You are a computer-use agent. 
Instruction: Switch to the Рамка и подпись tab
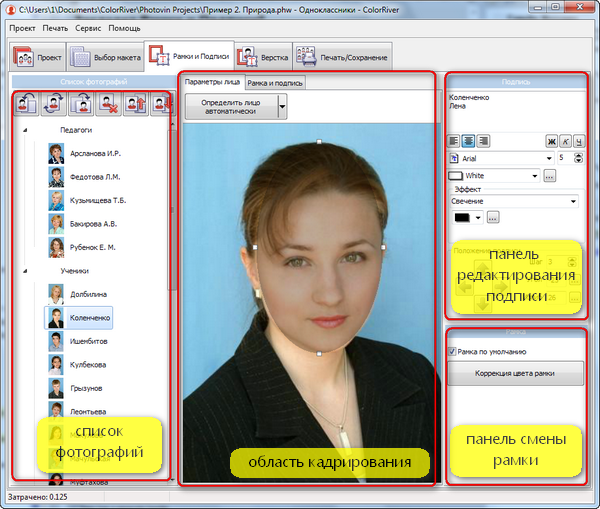(x=275, y=83)
